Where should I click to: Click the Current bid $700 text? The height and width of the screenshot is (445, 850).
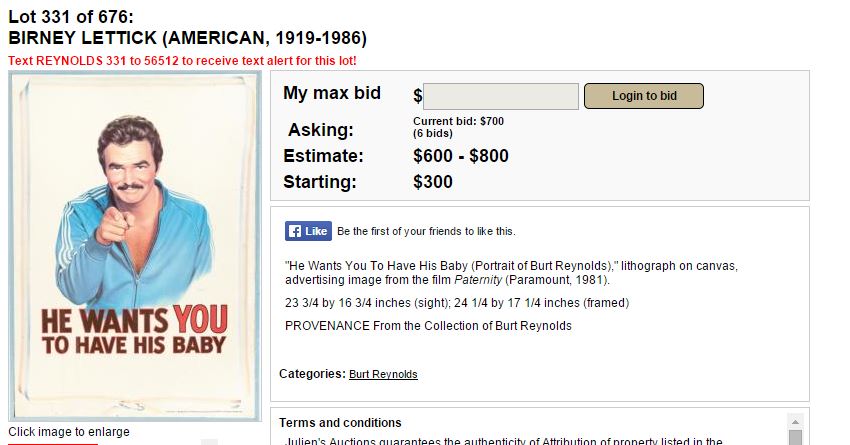[x=458, y=121]
